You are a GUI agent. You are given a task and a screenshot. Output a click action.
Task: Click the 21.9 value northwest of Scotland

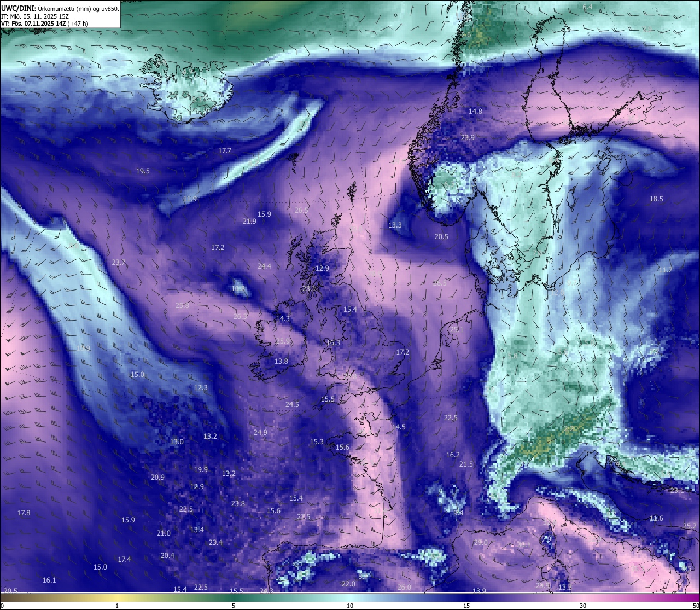tap(249, 222)
